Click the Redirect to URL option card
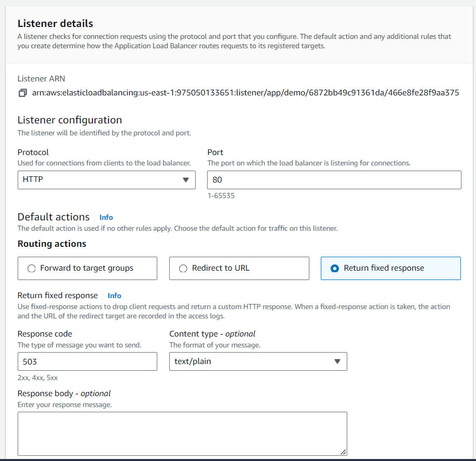The image size is (476, 461). click(239, 268)
